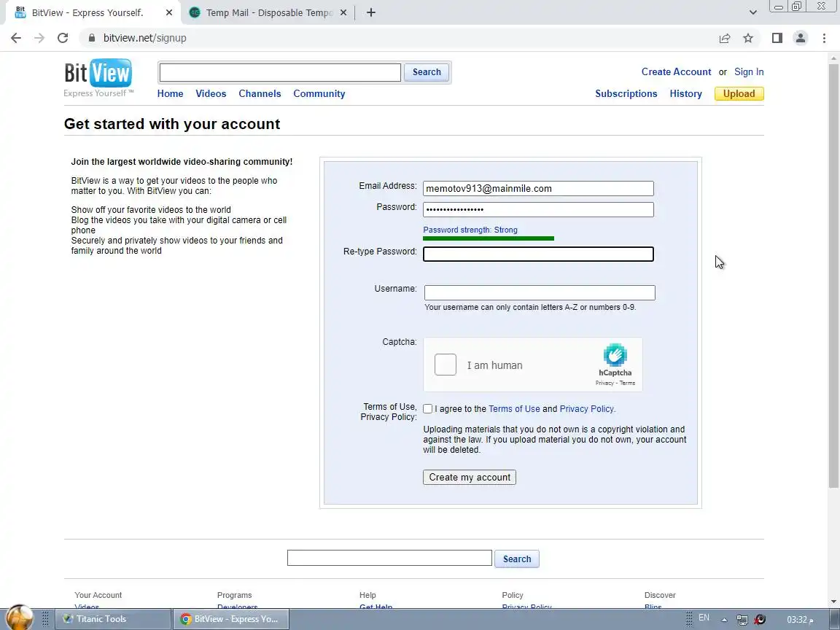Switch to the Temp Mail tab
840x630 pixels.
[268, 12]
